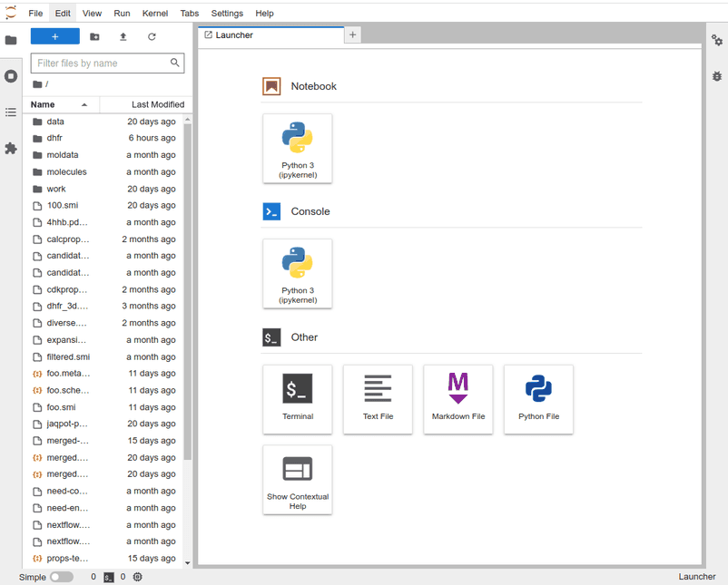Create a new Text File

coord(378,399)
